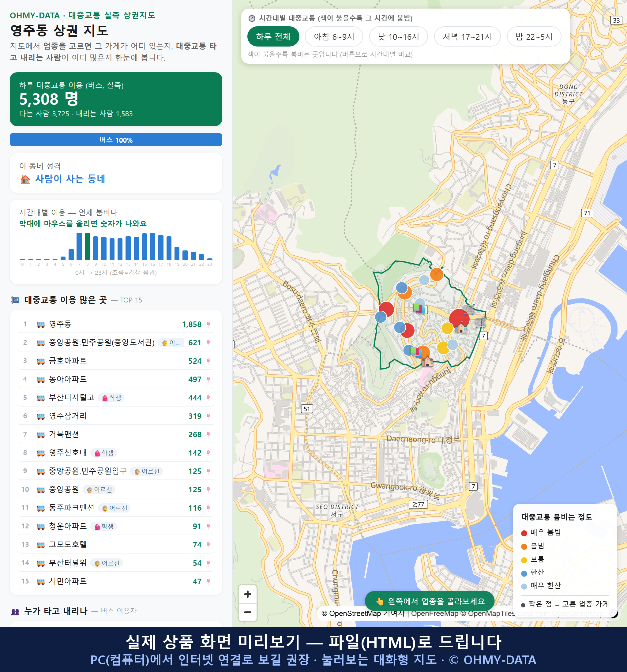Click the 524 count for 금호아파트
627x672 pixels.
coord(195,361)
